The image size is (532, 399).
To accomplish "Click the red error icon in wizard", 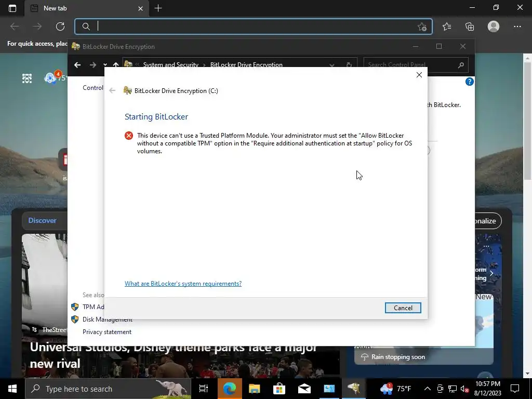I will (x=129, y=136).
